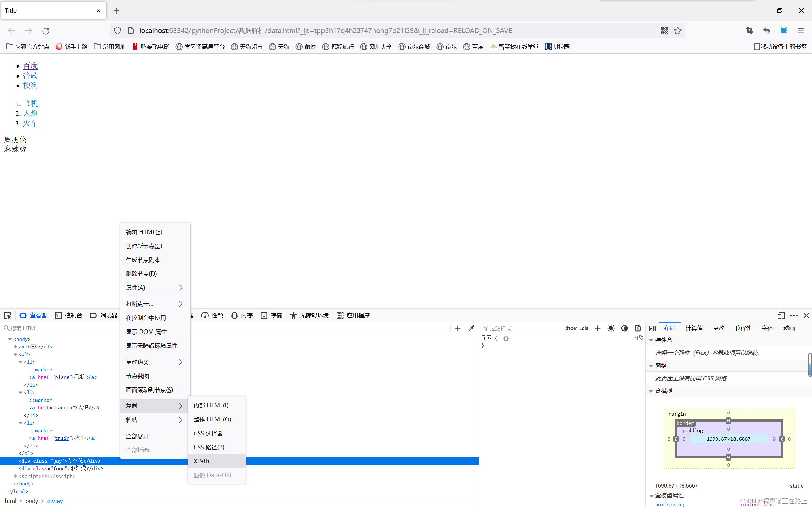Expand the ul node in the tree
Image resolution: width=812 pixels, height=507 pixels.
pyautogui.click(x=16, y=346)
